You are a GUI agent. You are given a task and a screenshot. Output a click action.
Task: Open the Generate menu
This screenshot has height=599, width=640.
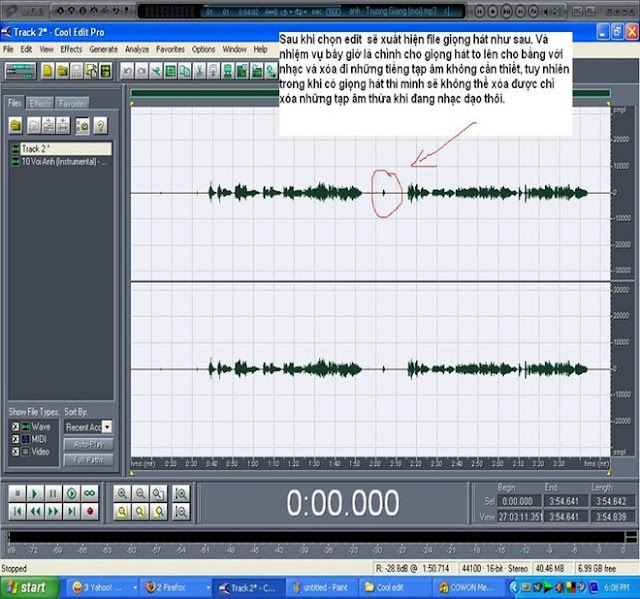103,49
